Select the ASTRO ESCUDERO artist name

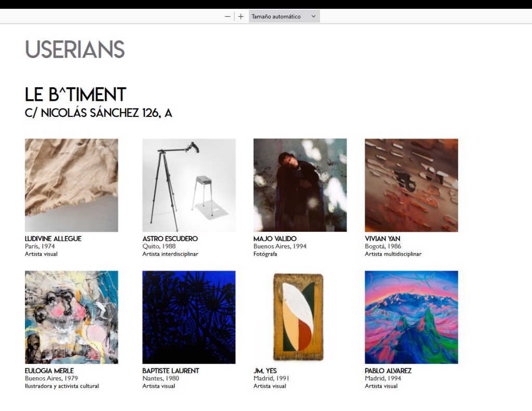[x=170, y=238]
